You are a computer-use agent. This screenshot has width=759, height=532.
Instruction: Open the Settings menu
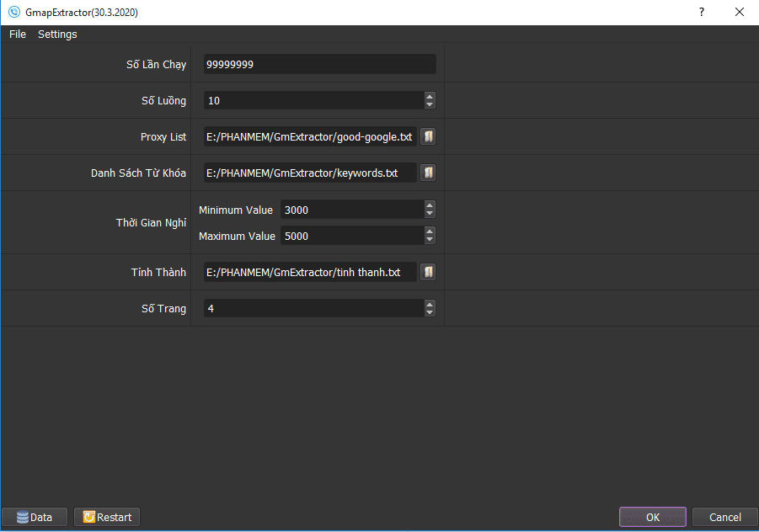[57, 35]
